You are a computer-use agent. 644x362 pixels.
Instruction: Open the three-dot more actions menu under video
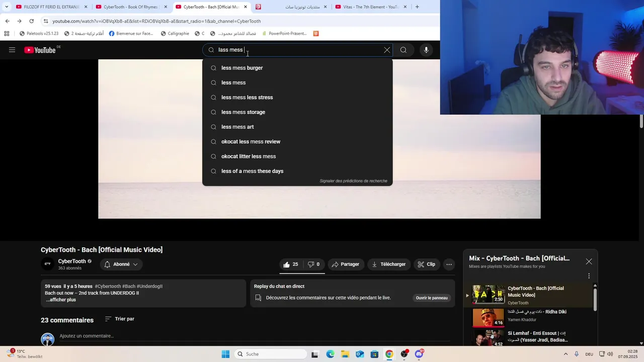tap(449, 264)
